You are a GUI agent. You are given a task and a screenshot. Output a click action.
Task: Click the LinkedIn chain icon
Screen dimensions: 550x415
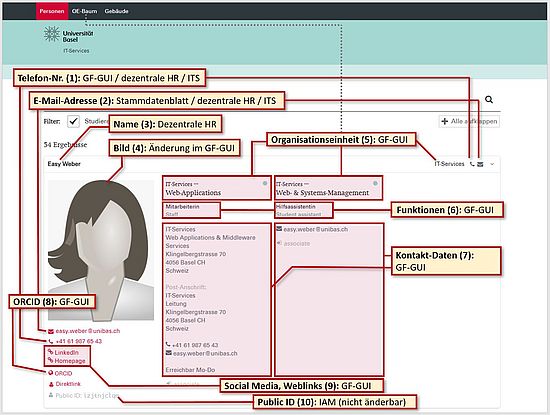51,352
